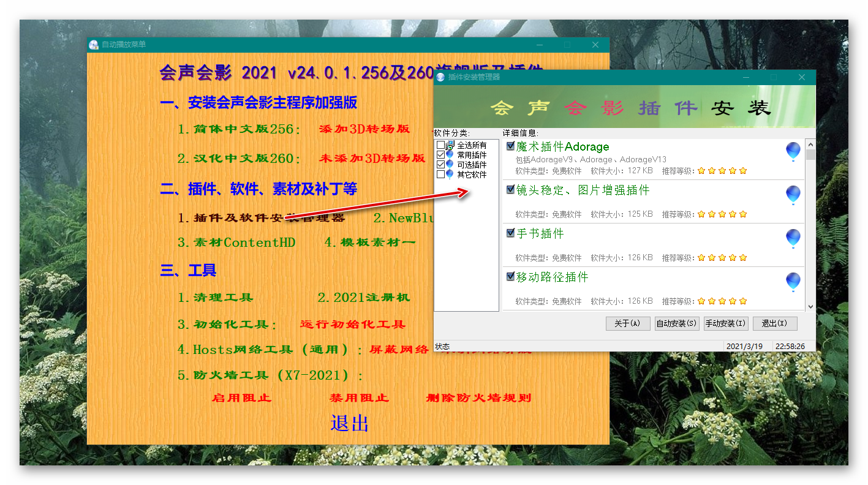Click 添加3D转场版 red text

364,129
